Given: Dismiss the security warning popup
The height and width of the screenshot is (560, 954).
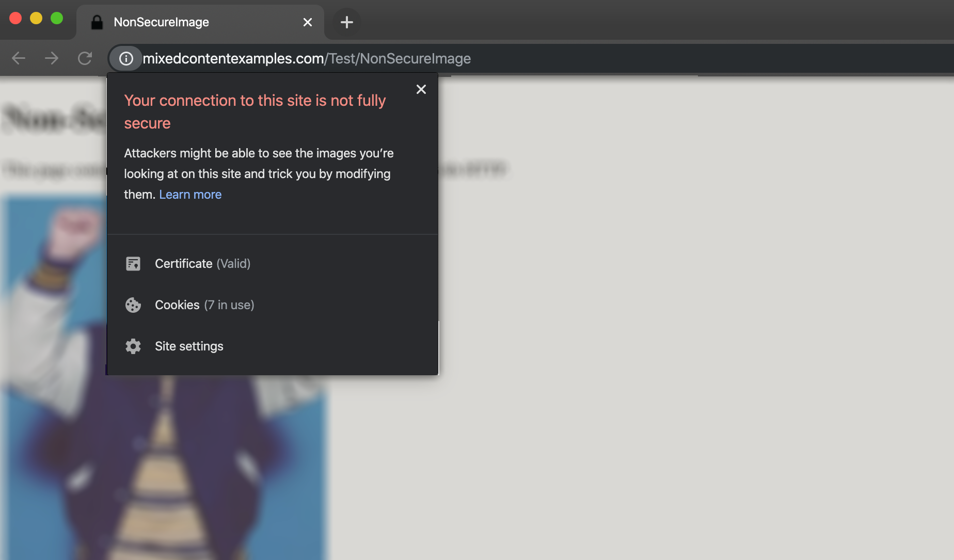Looking at the screenshot, I should pyautogui.click(x=421, y=89).
